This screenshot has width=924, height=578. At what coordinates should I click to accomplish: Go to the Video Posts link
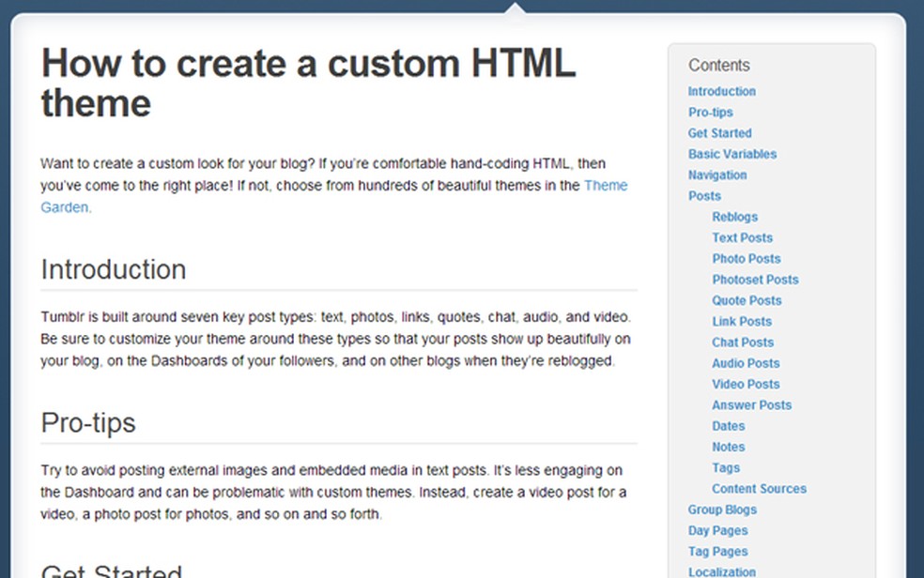(746, 384)
